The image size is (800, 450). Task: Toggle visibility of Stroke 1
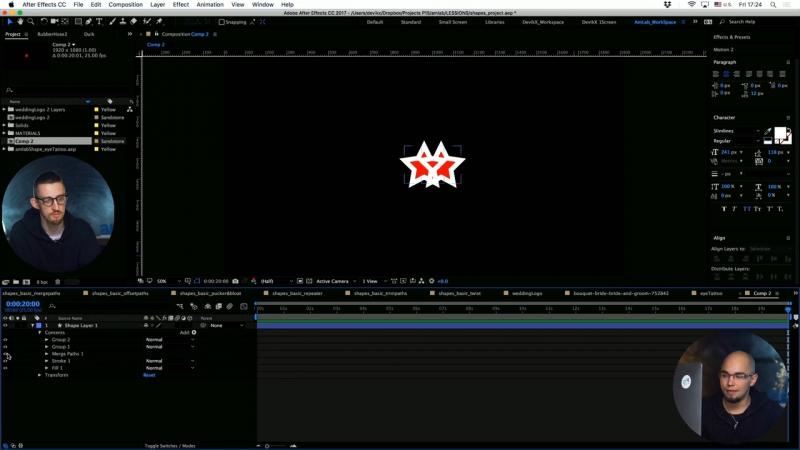5,361
